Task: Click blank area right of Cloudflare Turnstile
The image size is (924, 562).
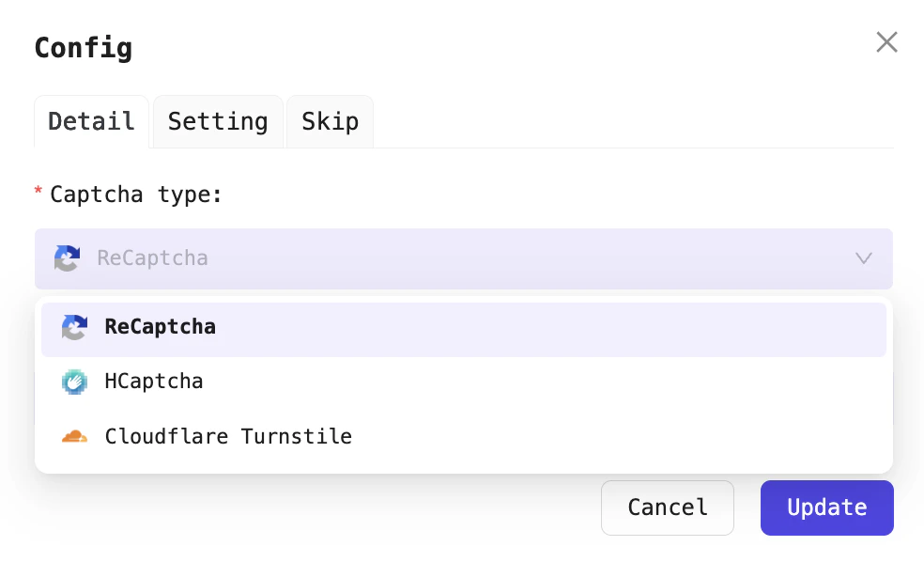Action: (620, 437)
